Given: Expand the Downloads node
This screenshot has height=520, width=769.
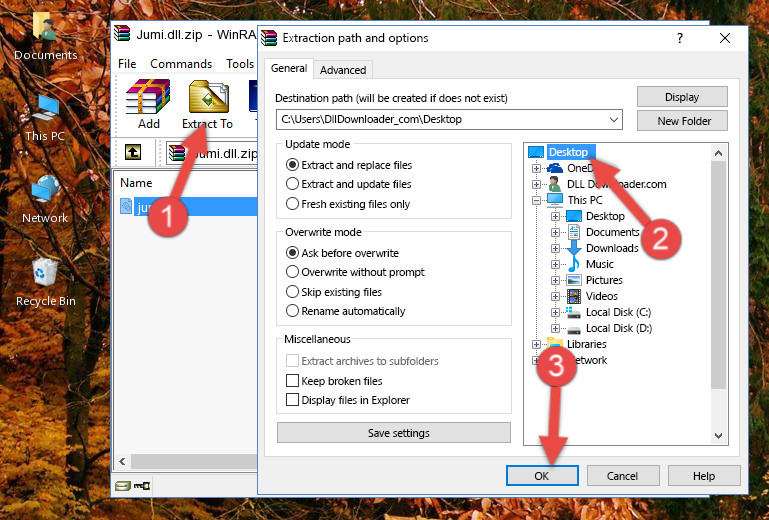Looking at the screenshot, I should [x=555, y=248].
